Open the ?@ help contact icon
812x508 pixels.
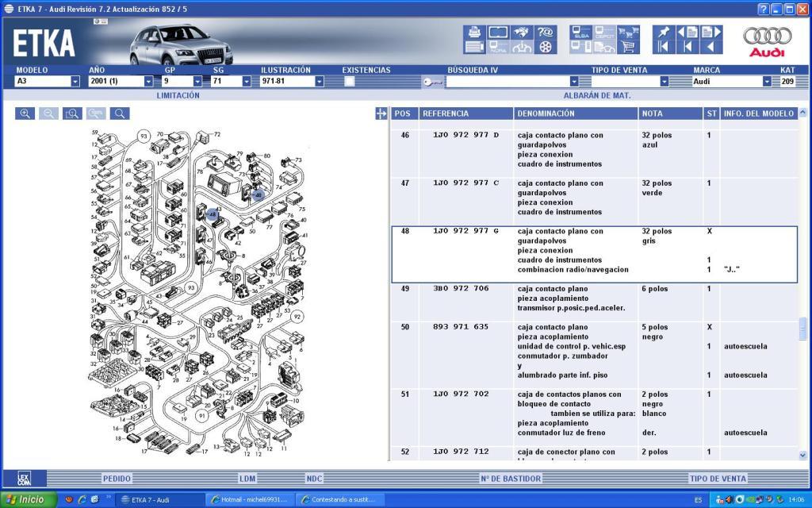[546, 32]
